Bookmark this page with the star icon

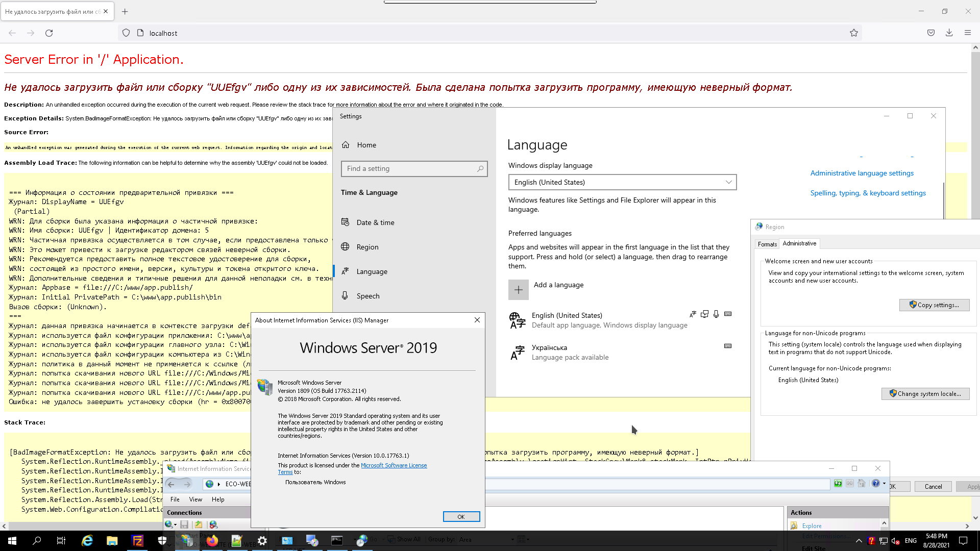(854, 33)
